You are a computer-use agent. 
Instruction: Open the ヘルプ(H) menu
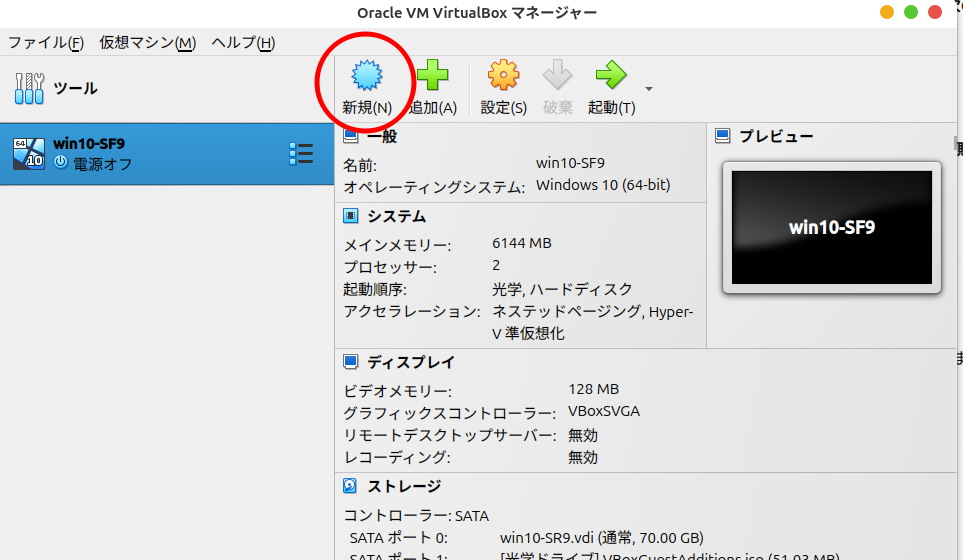coord(242,42)
